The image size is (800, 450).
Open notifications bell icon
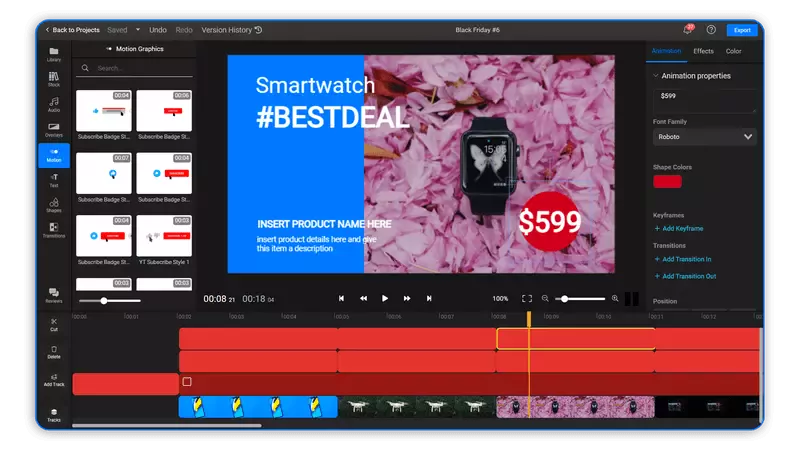[688, 30]
